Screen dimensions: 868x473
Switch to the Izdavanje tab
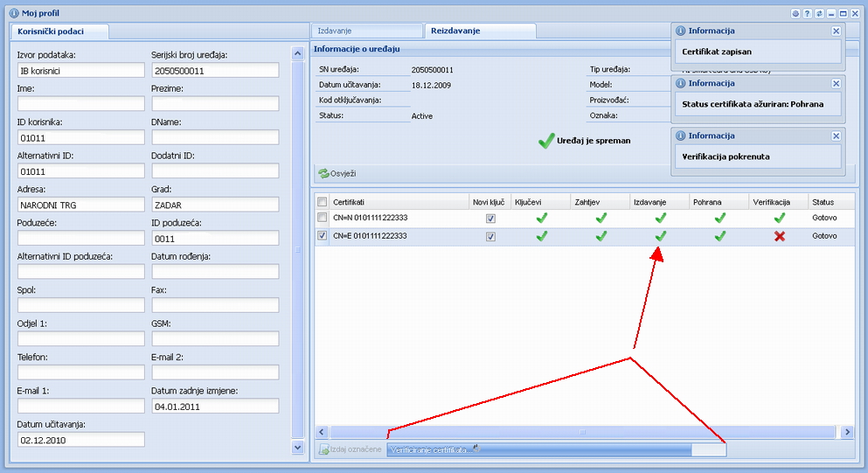(367, 31)
